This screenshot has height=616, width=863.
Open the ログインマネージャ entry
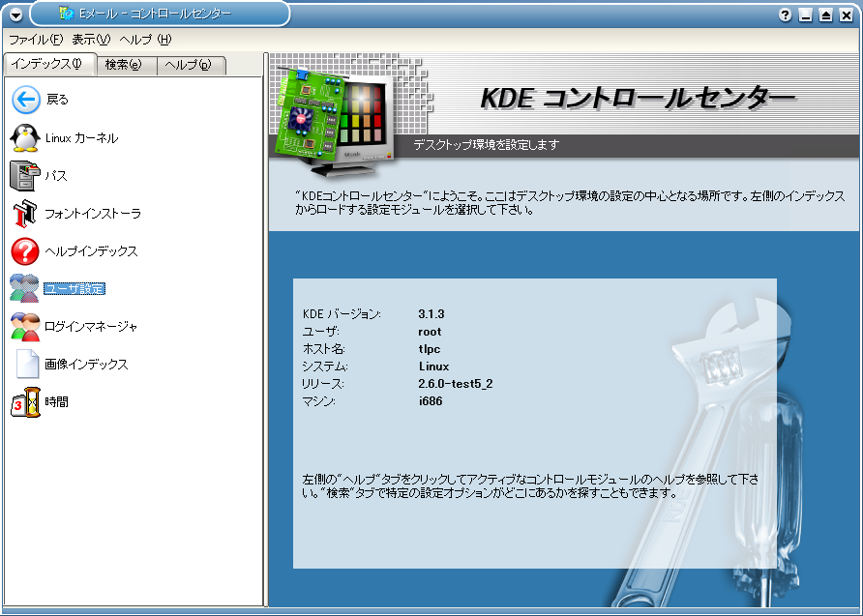pos(91,327)
